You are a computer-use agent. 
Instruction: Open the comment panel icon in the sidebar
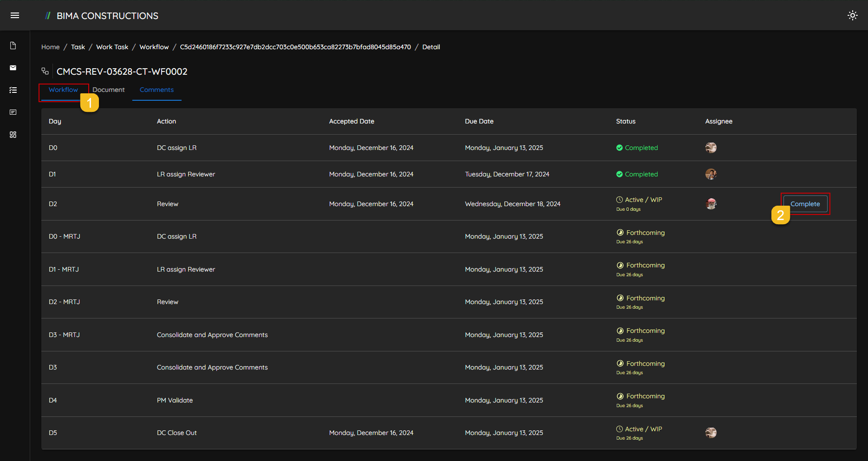(13, 112)
